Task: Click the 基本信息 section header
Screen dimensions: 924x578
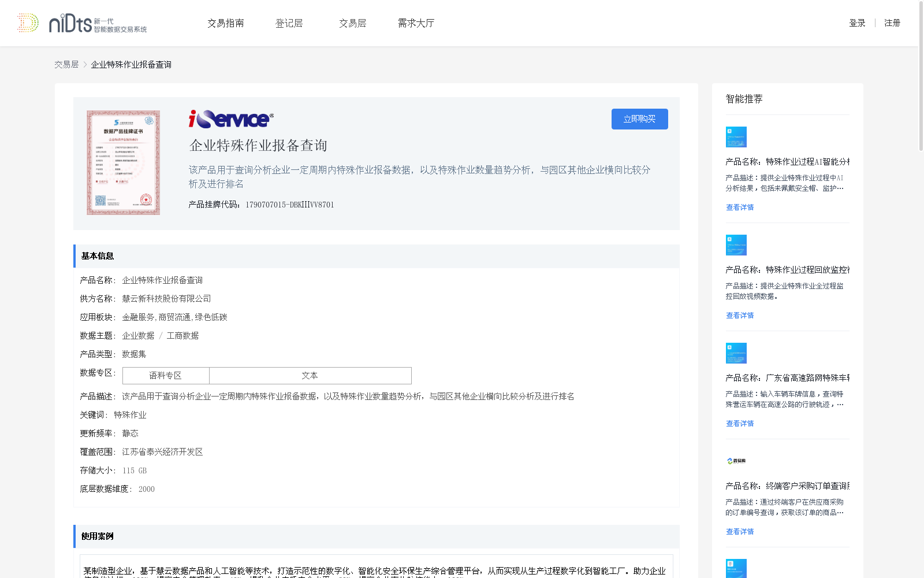Action: click(x=377, y=256)
